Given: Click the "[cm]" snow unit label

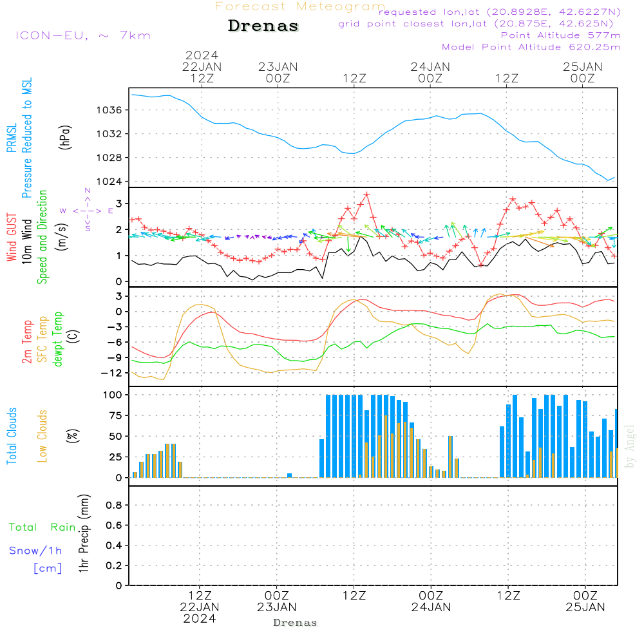Looking at the screenshot, I should [48, 569].
